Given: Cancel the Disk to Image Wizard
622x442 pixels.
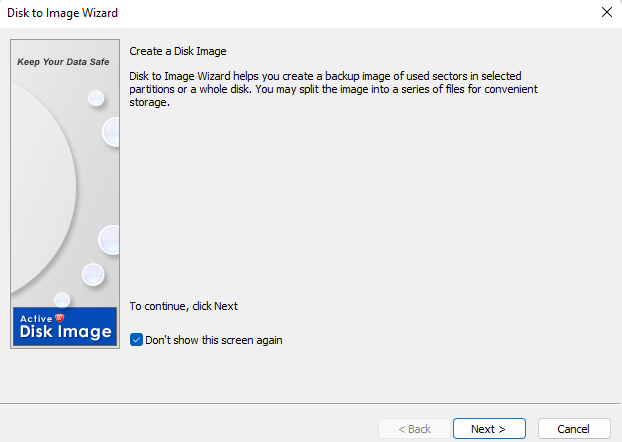Looking at the screenshot, I should 573,429.
